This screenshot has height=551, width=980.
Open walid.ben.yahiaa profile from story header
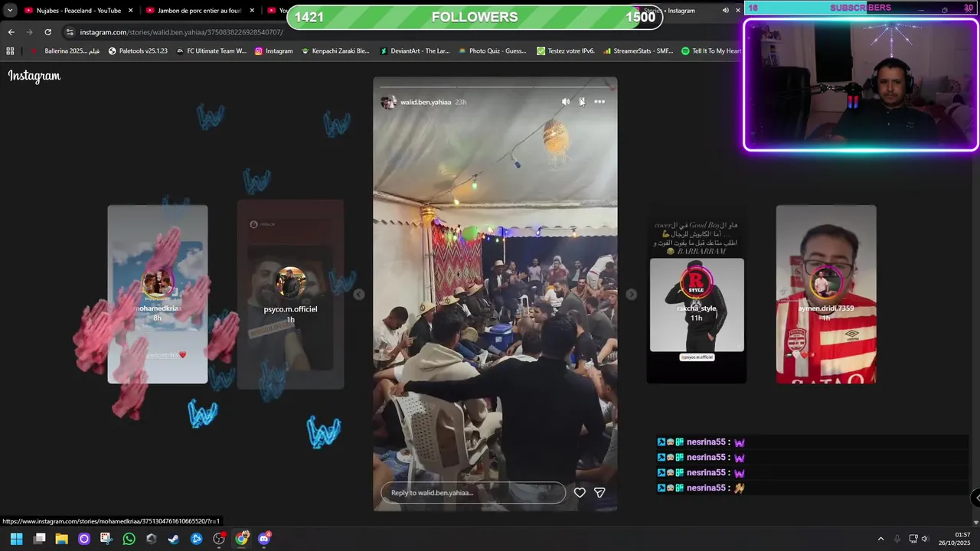pos(426,102)
